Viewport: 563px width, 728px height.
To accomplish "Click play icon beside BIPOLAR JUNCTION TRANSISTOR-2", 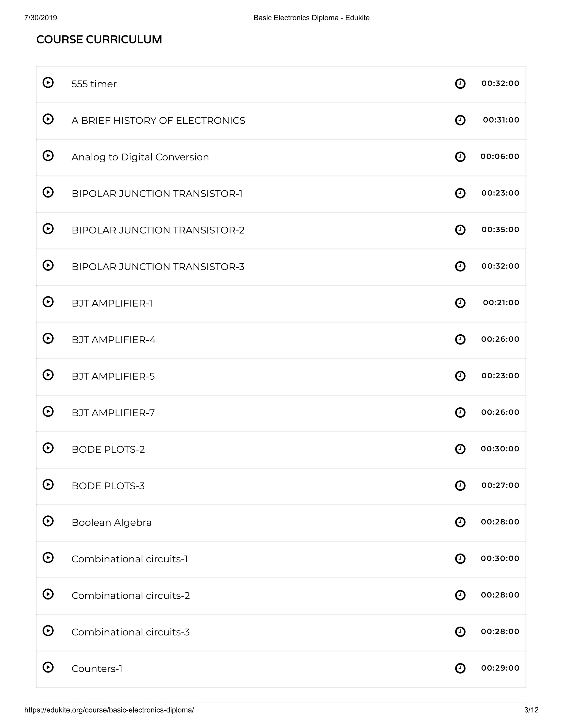I will 48,229.
